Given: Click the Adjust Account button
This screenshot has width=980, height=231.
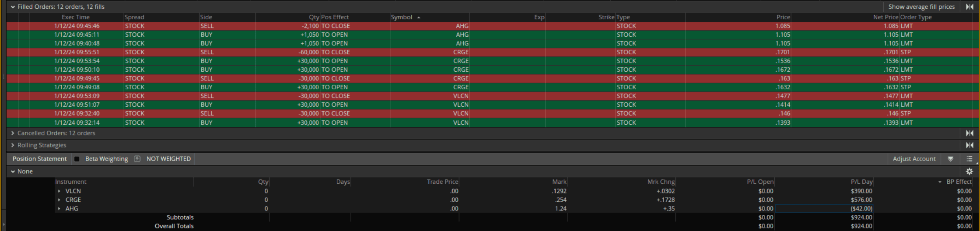Looking at the screenshot, I should tap(914, 159).
